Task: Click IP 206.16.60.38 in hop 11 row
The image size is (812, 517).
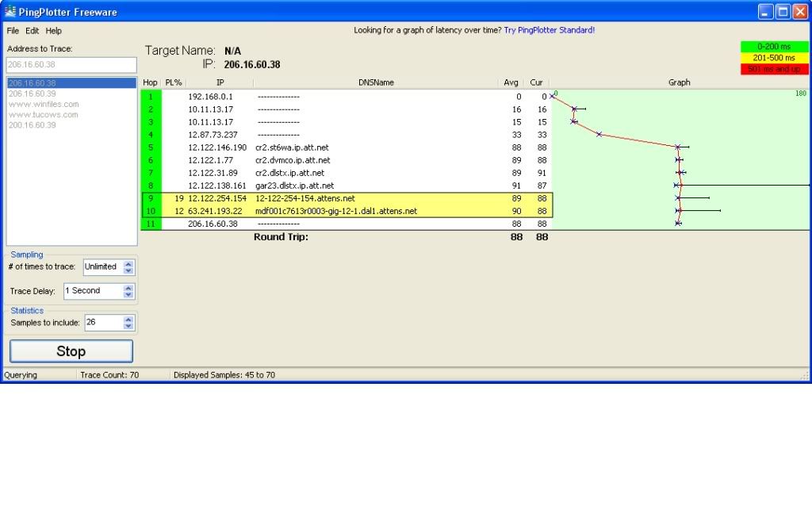Action: tap(213, 224)
